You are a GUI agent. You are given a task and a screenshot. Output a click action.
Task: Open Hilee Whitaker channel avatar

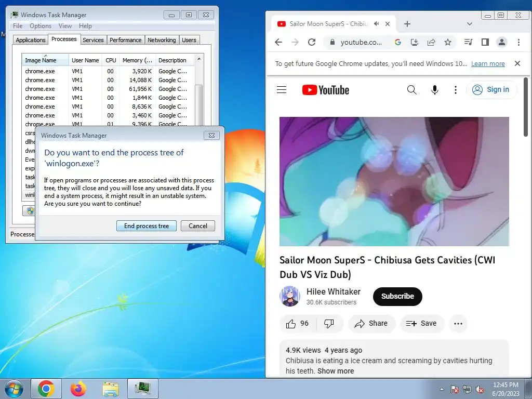tap(290, 296)
